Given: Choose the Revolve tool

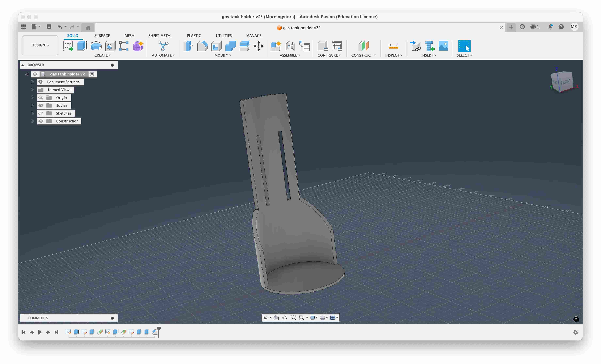Looking at the screenshot, I should click(96, 46).
